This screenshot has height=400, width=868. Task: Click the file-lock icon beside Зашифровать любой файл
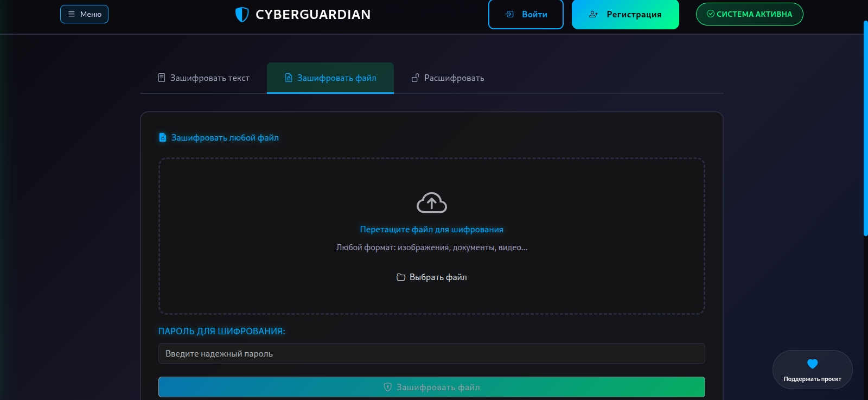click(163, 138)
